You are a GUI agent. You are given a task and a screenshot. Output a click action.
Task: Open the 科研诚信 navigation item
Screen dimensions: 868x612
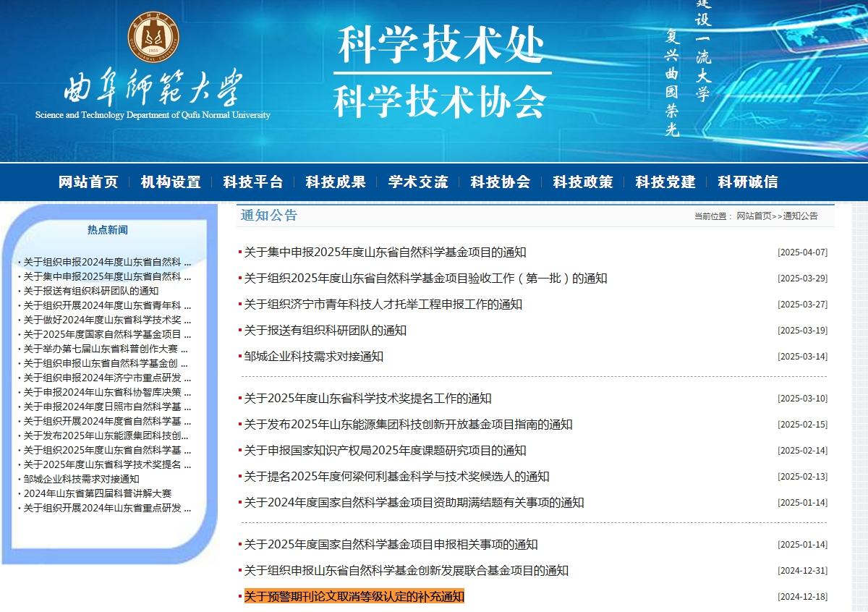[x=747, y=182]
